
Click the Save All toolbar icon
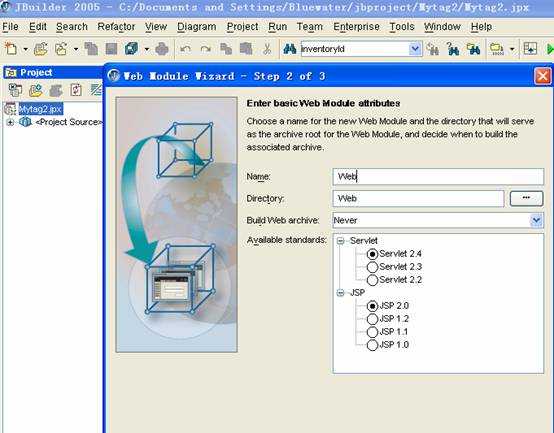point(131,49)
